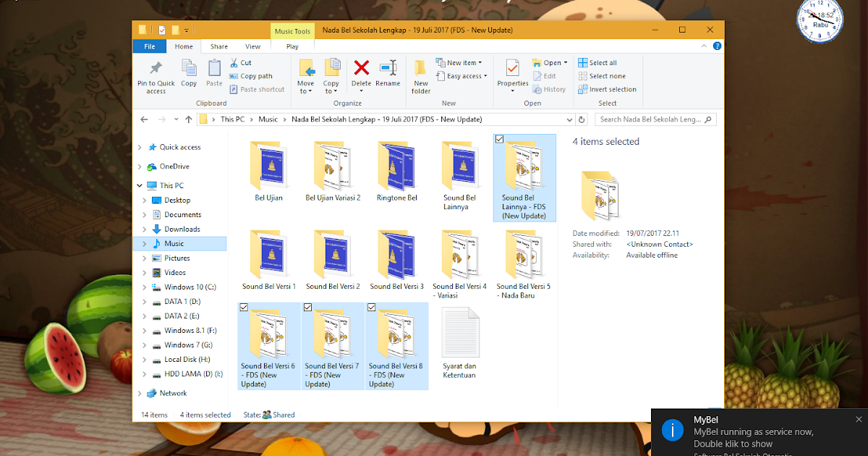Open the File menu tab
The image size is (868, 456).
pyautogui.click(x=150, y=46)
